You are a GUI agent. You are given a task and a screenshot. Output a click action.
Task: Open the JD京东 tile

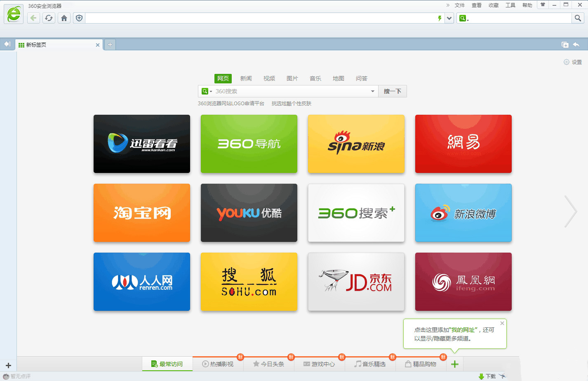tap(356, 282)
